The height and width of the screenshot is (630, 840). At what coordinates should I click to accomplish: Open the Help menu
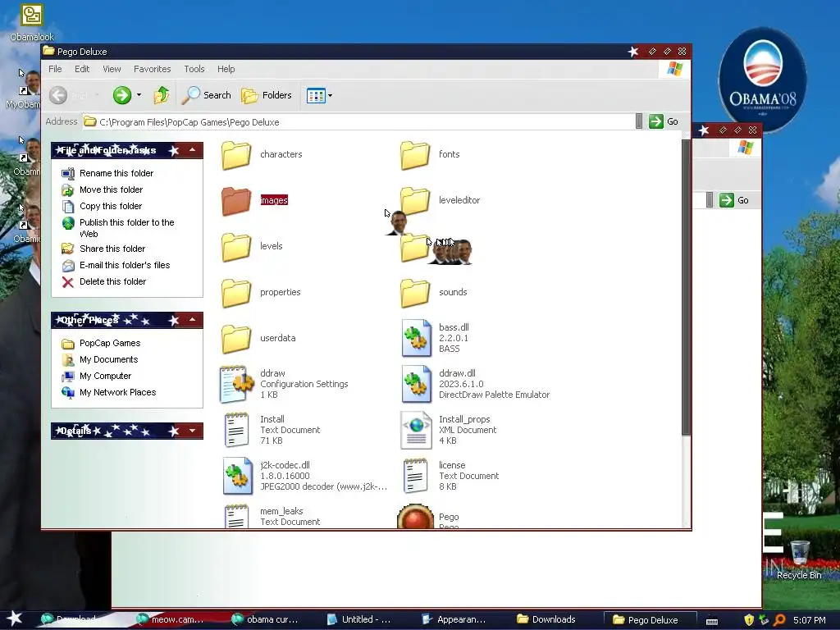coord(226,69)
